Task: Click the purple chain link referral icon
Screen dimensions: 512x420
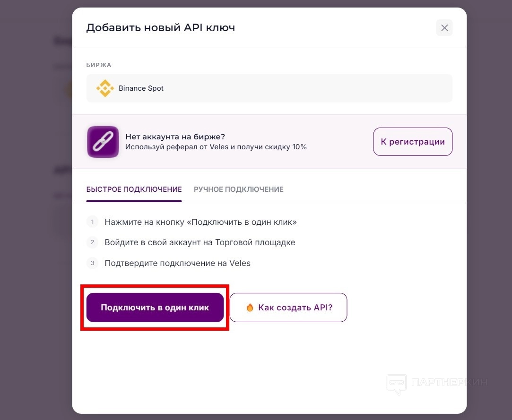Action: (103, 142)
